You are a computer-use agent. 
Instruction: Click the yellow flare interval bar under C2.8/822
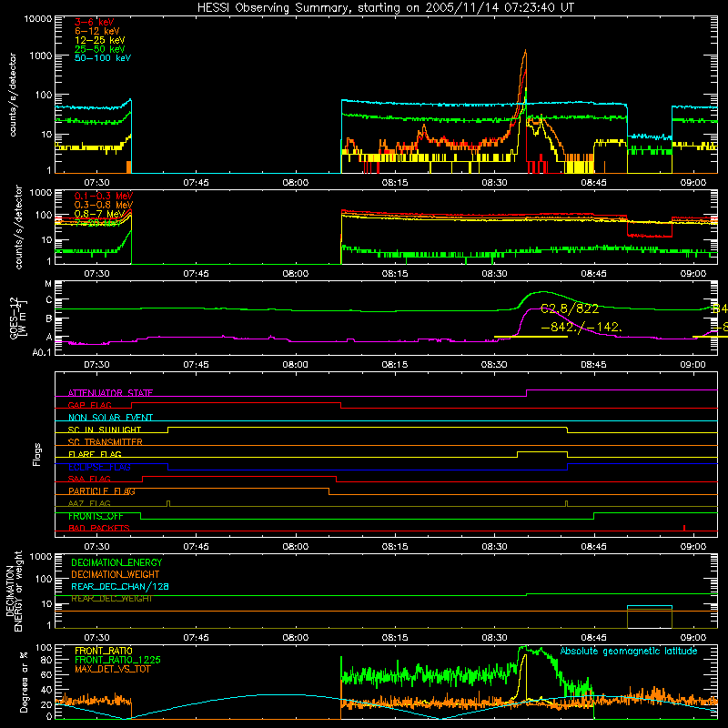click(x=531, y=337)
